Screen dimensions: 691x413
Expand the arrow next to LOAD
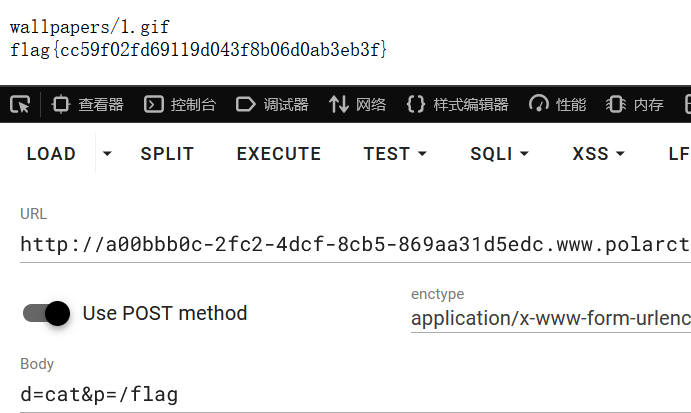pos(107,154)
